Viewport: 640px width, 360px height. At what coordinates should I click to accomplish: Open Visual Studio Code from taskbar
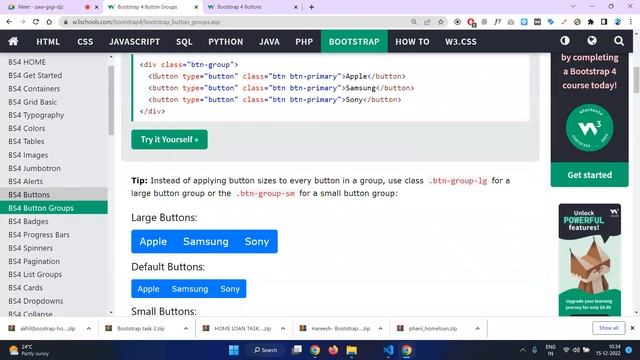point(388,350)
